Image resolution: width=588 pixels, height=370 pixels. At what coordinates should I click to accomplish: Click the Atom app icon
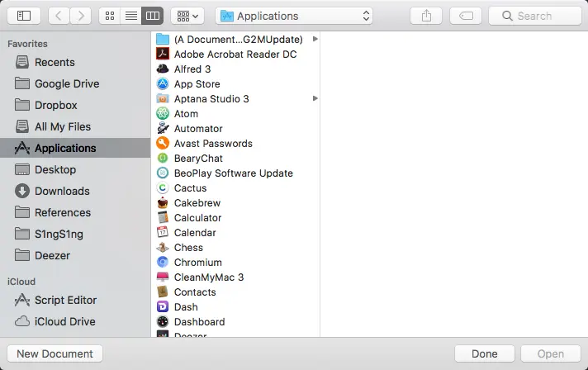click(163, 114)
